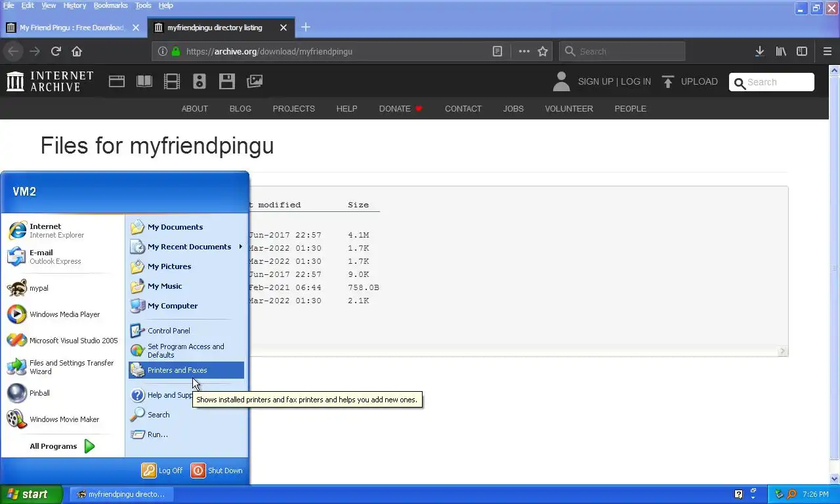
Task: Click the Log Off button
Action: tap(163, 471)
